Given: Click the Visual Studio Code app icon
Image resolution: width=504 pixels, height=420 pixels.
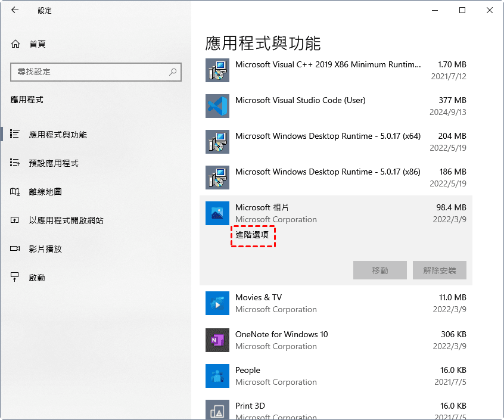Looking at the screenshot, I should pos(217,106).
